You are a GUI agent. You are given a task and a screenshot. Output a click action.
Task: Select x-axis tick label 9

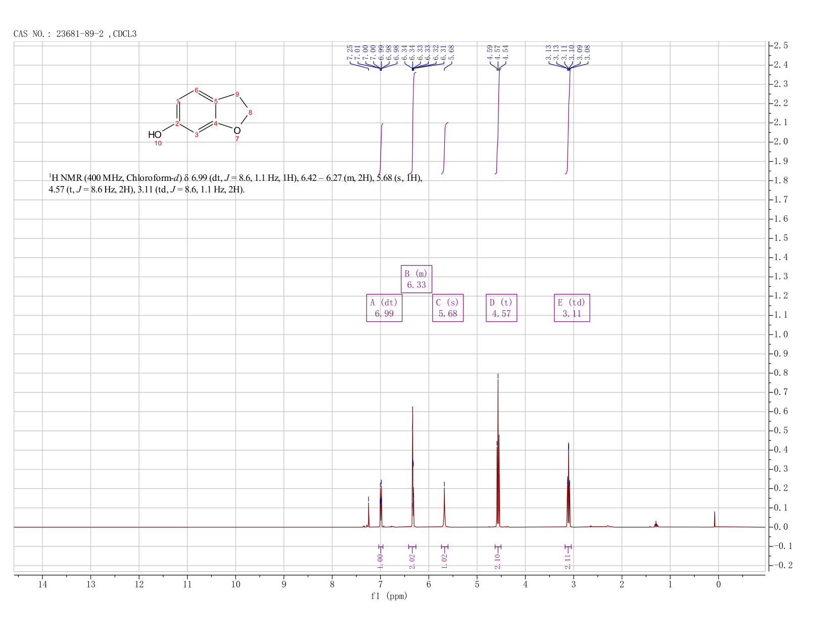point(284,584)
